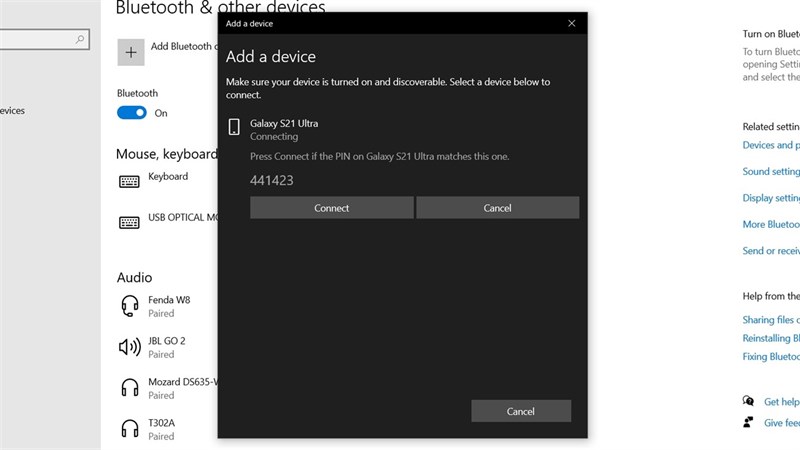Click the Give feedback person icon
Viewport: 800px width, 450px height.
[x=748, y=422]
